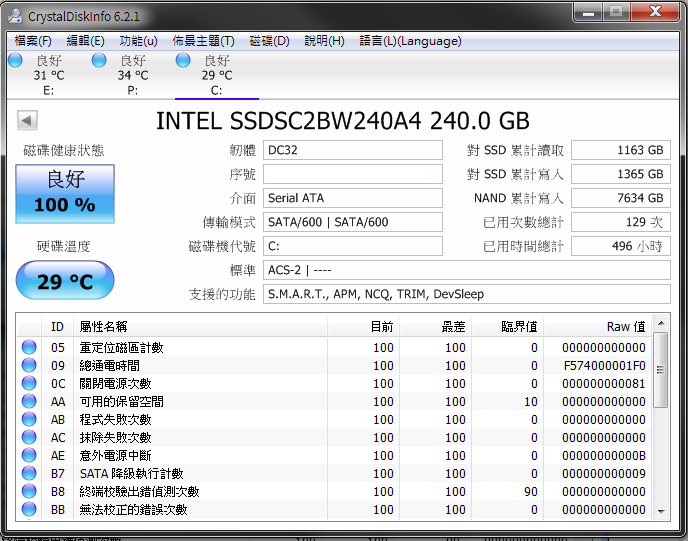
Task: Click the ID column header
Action: (58, 327)
